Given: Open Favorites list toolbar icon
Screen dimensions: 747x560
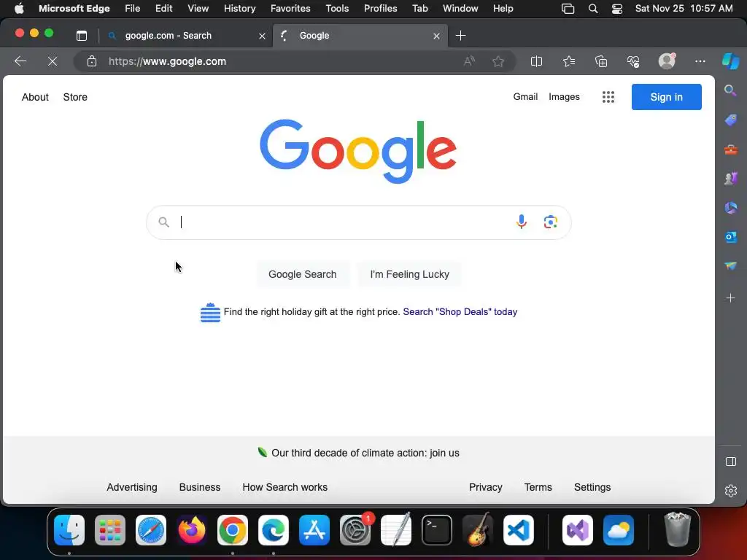Looking at the screenshot, I should (x=569, y=61).
